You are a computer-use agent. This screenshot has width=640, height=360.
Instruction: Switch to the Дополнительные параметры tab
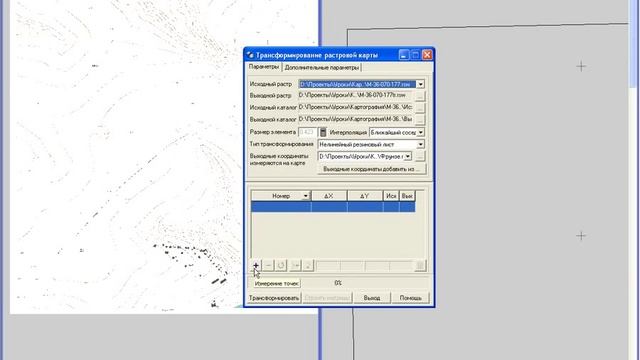coord(322,67)
